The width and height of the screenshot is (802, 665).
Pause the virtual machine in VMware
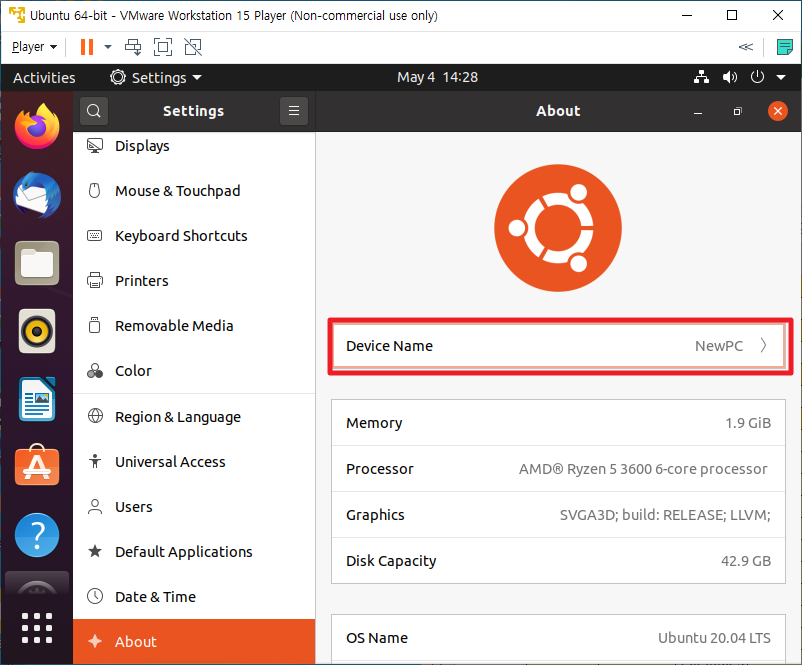pyautogui.click(x=87, y=47)
